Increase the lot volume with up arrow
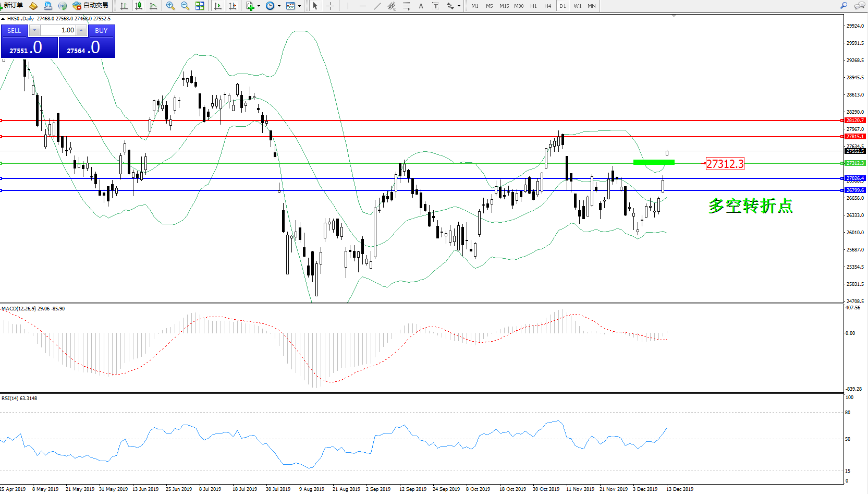868x494 pixels. [81, 30]
